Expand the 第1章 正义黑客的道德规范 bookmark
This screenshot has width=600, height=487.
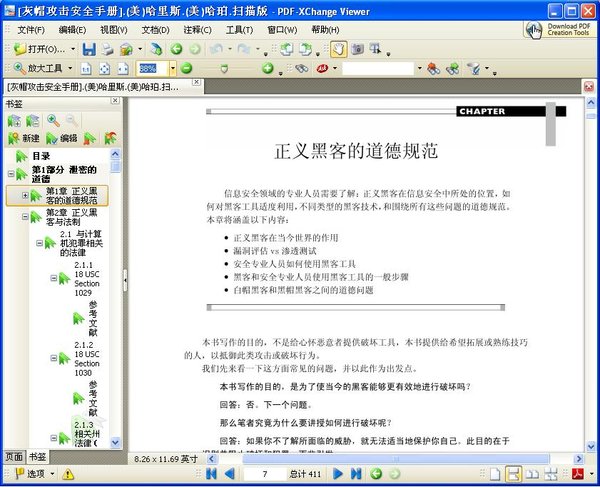point(26,195)
